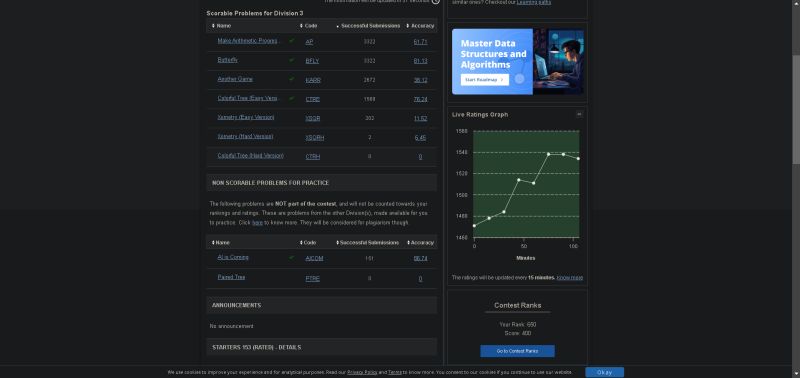Collapse the Live Ratings Graph panel
The height and width of the screenshot is (378, 800).
(579, 114)
